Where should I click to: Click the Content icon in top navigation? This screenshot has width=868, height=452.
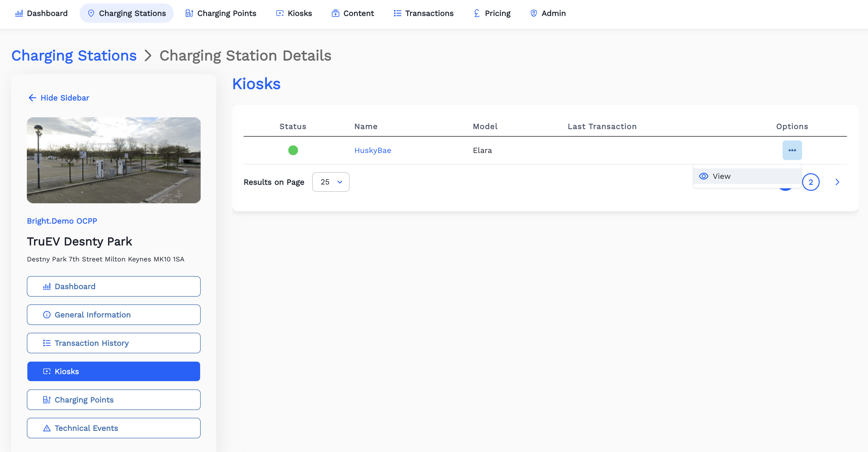click(x=335, y=13)
